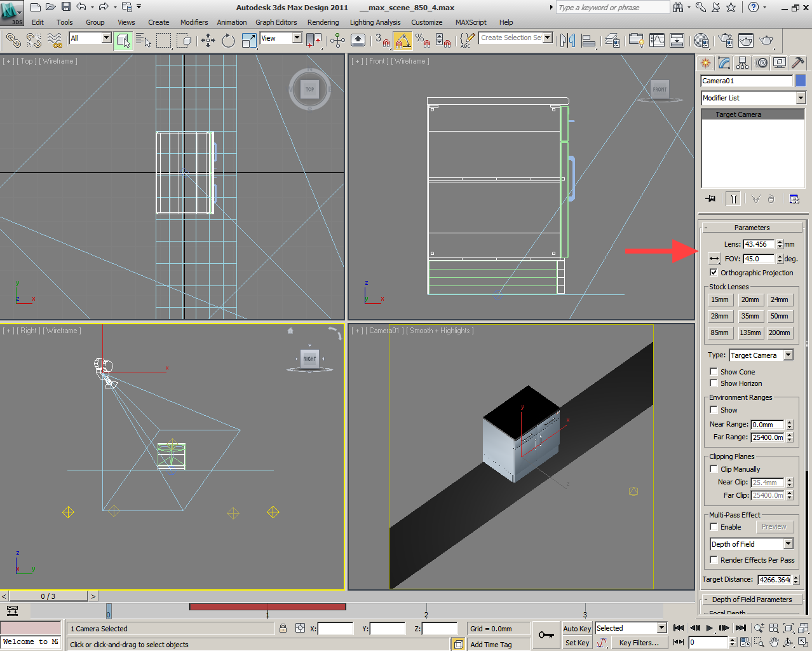This screenshot has width=812, height=651.
Task: Open the key filter Selected dropdown
Action: pos(630,628)
